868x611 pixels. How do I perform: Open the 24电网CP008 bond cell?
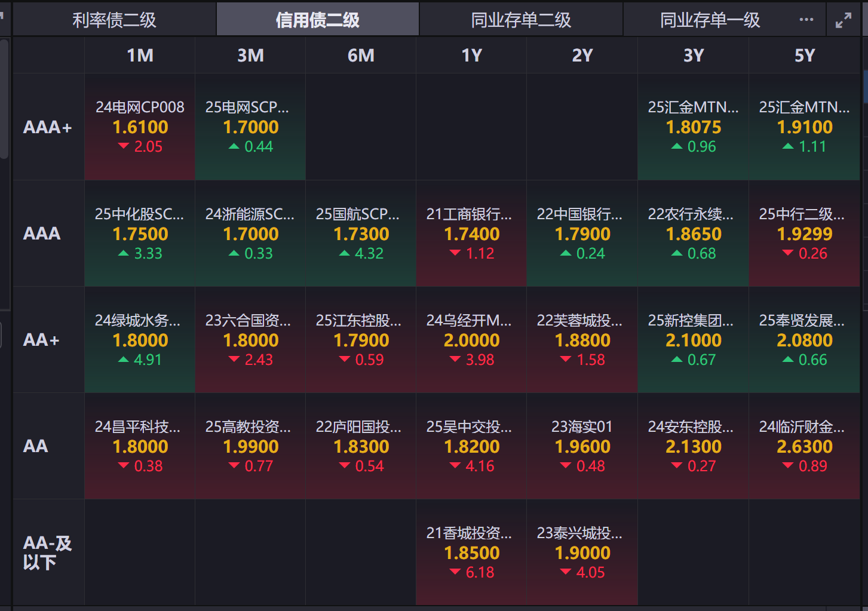point(140,127)
